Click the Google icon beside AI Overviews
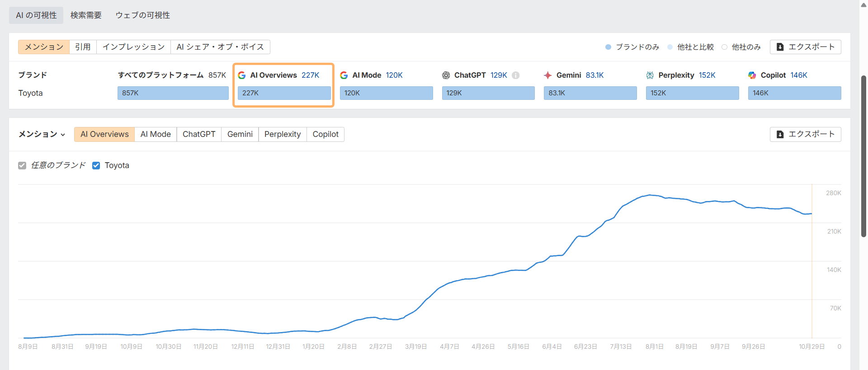This screenshot has width=868, height=370. tap(242, 75)
